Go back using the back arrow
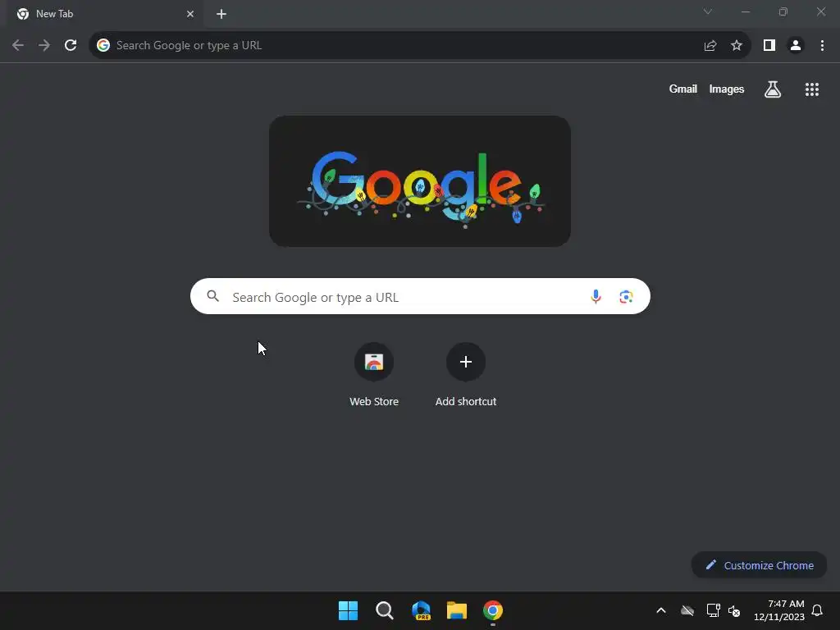Viewport: 840px width, 630px height. coord(18,46)
